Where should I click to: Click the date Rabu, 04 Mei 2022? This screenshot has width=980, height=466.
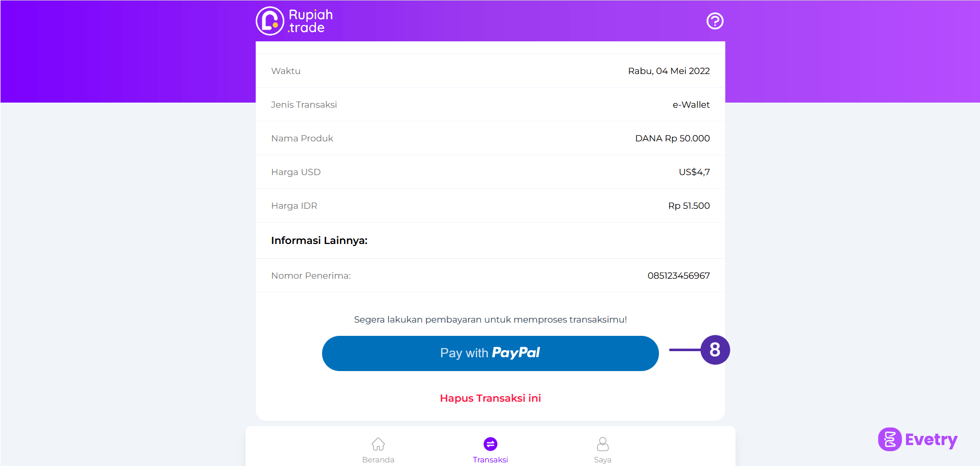pos(669,71)
